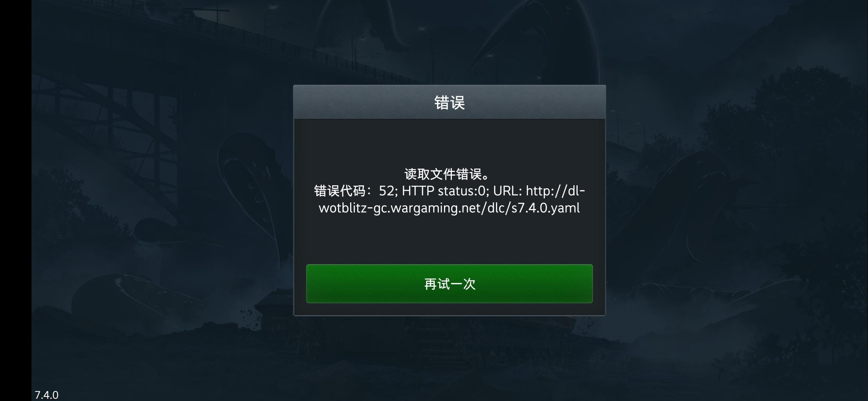Click empty dialog area above the error message

coord(449,143)
